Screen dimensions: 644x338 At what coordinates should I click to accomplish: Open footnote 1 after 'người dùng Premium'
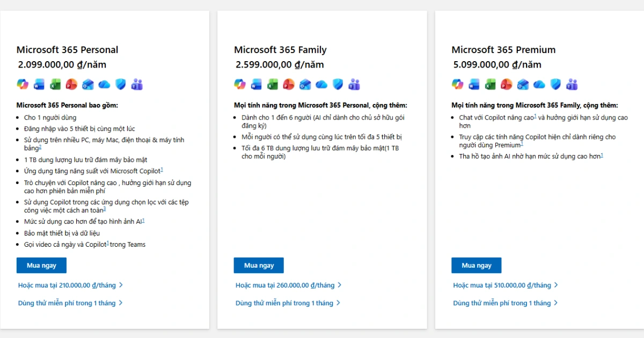522,143
